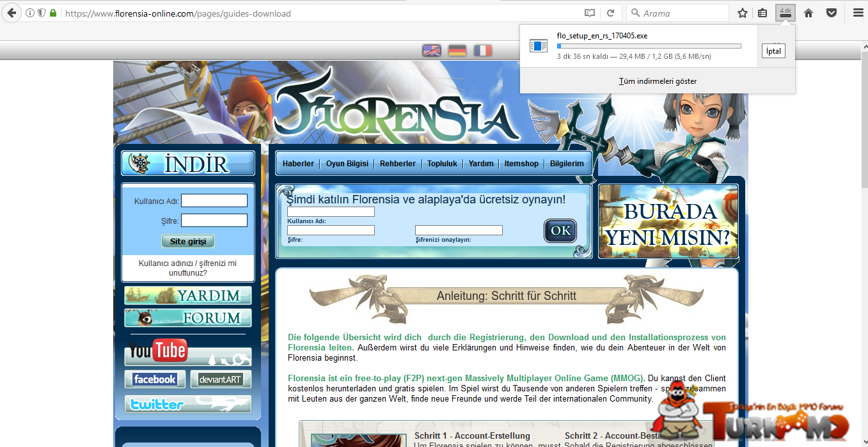Image resolution: width=868 pixels, height=447 pixels.
Task: Show your bookmarks list
Action: (x=762, y=13)
